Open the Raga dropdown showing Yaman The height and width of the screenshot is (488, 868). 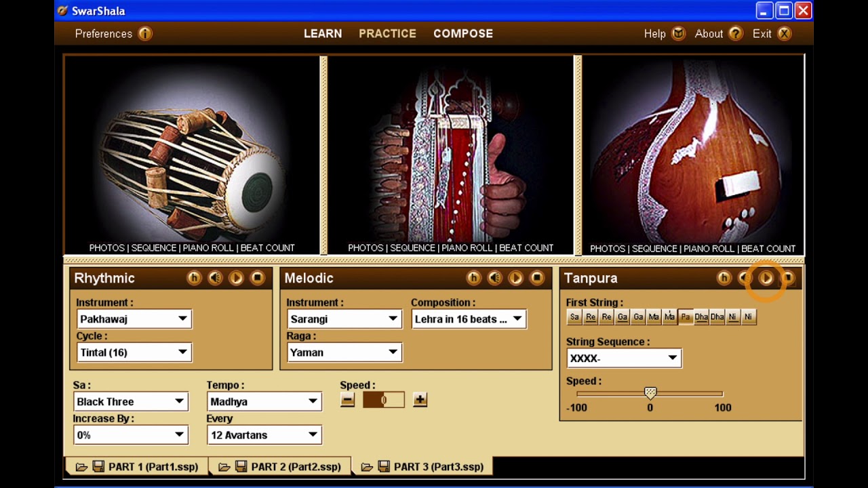(344, 352)
